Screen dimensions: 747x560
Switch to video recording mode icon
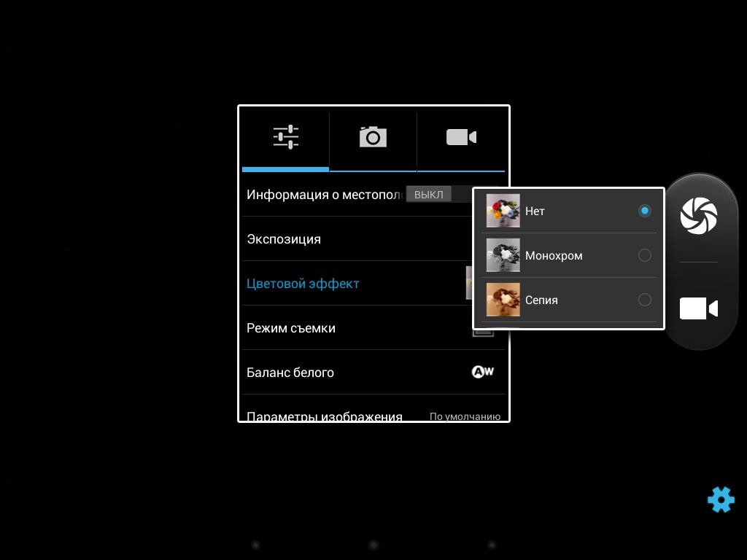click(x=698, y=308)
